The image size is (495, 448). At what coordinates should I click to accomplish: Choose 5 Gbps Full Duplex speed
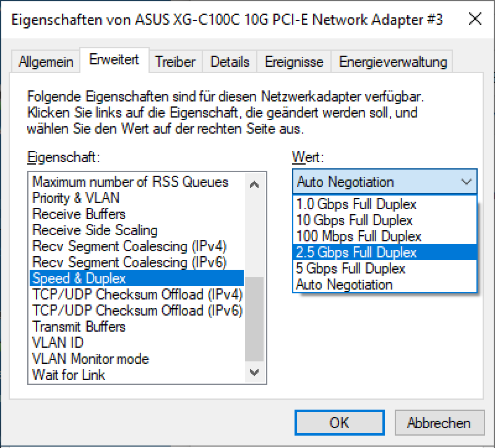351,269
